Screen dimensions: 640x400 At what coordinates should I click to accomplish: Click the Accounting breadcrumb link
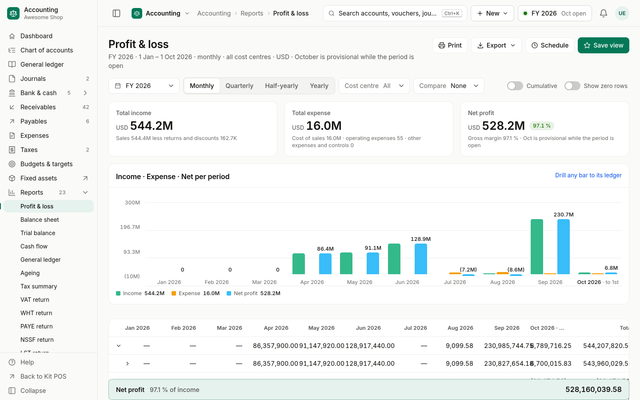[x=214, y=13]
